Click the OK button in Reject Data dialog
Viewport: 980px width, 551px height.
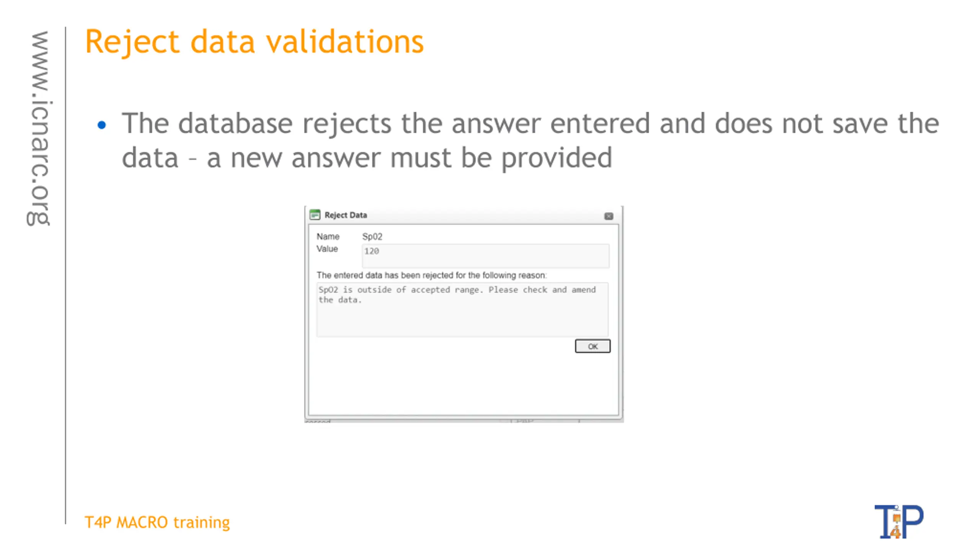(x=592, y=346)
